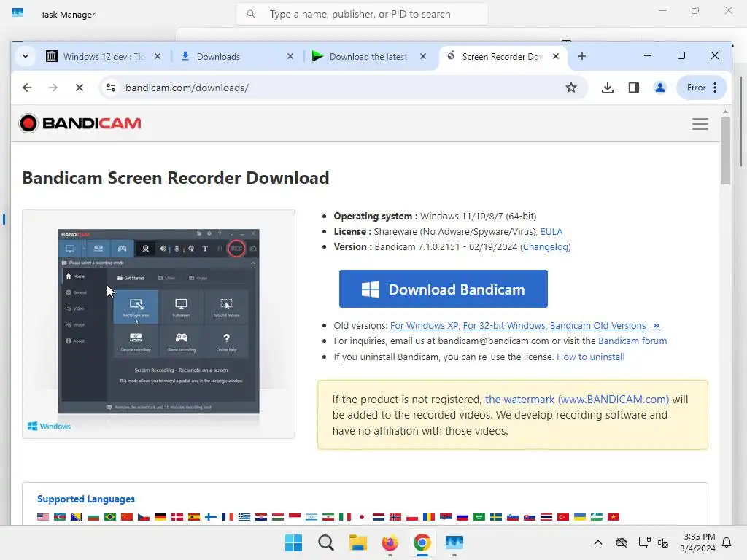The image size is (747, 560).
Task: Select the Japan flag language
Action: coord(362,517)
